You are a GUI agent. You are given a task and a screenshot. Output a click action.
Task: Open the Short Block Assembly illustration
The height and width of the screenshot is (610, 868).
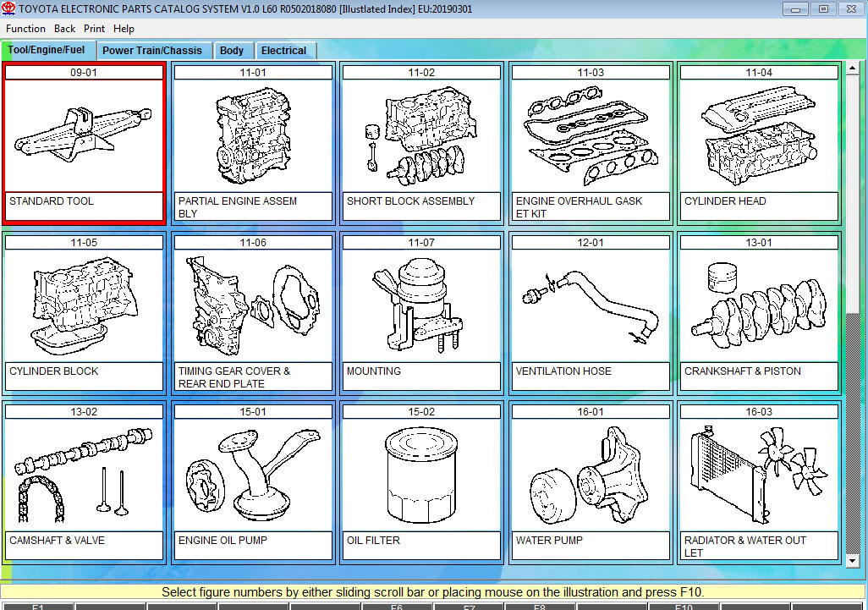click(x=421, y=135)
